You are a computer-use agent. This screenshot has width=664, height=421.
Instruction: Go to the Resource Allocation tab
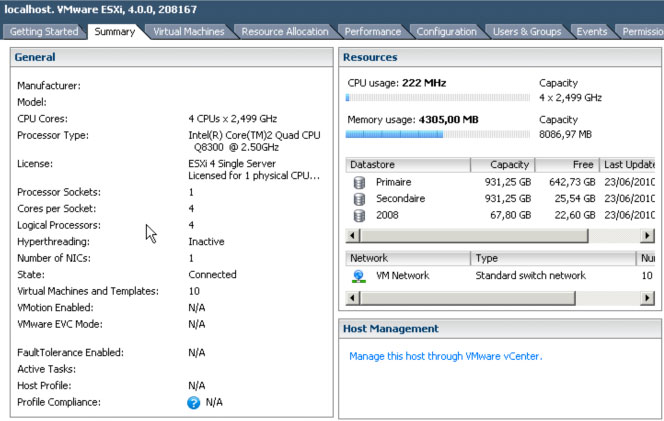[285, 32]
